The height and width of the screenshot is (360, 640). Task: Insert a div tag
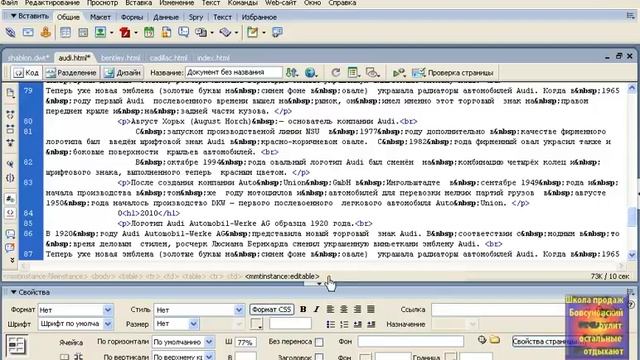[x=83, y=32]
